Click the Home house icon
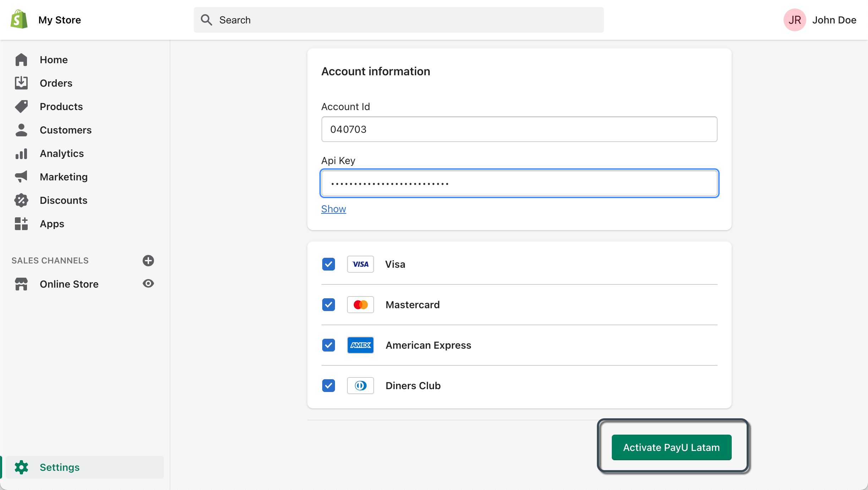Screen dimensions: 868x490 coord(21,60)
